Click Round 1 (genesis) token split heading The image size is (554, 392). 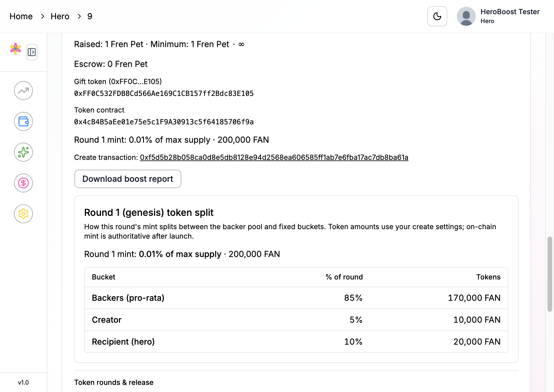(x=149, y=213)
